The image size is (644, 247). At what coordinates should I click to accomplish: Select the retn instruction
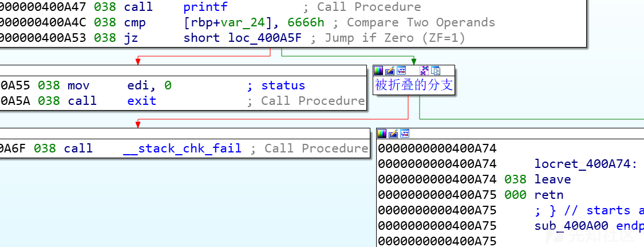point(549,195)
